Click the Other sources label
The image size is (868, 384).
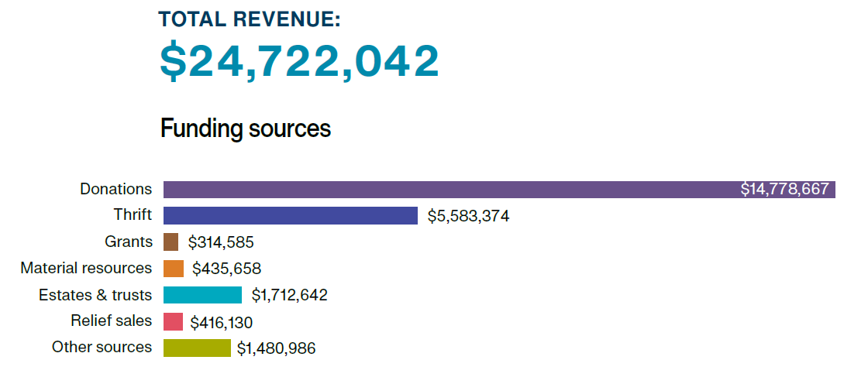pyautogui.click(x=102, y=347)
